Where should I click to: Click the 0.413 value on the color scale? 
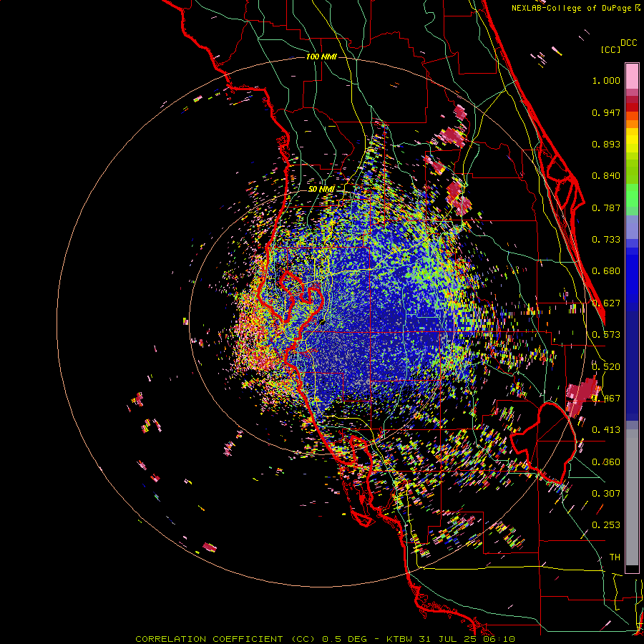[606, 430]
